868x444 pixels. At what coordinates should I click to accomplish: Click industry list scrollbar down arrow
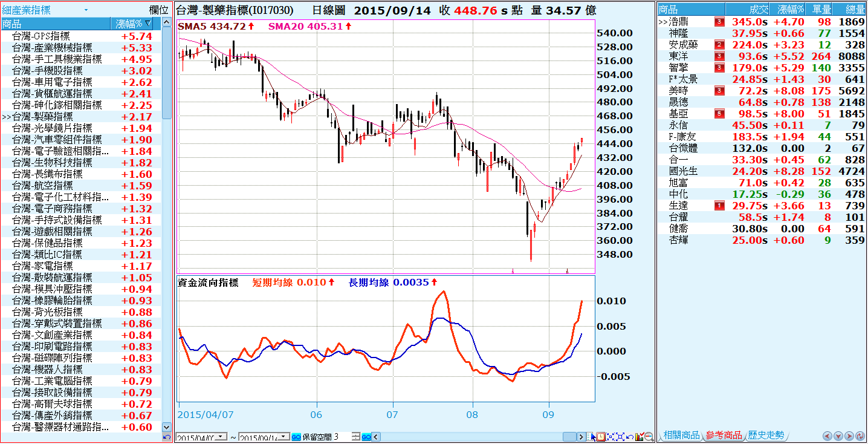point(167,426)
